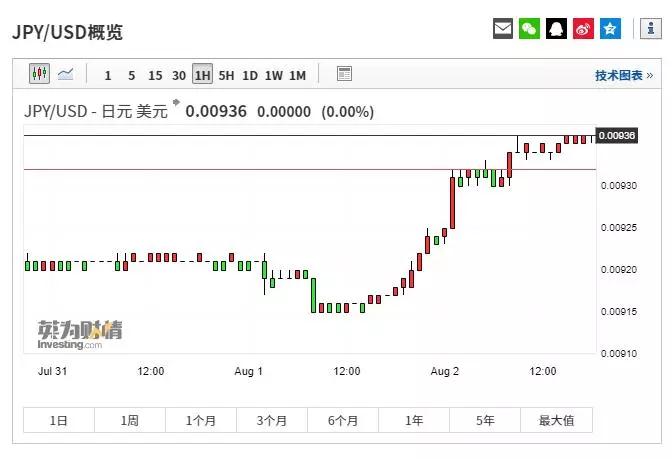Select the 3个月 range tab
The height and width of the screenshot is (459, 672).
click(x=272, y=421)
